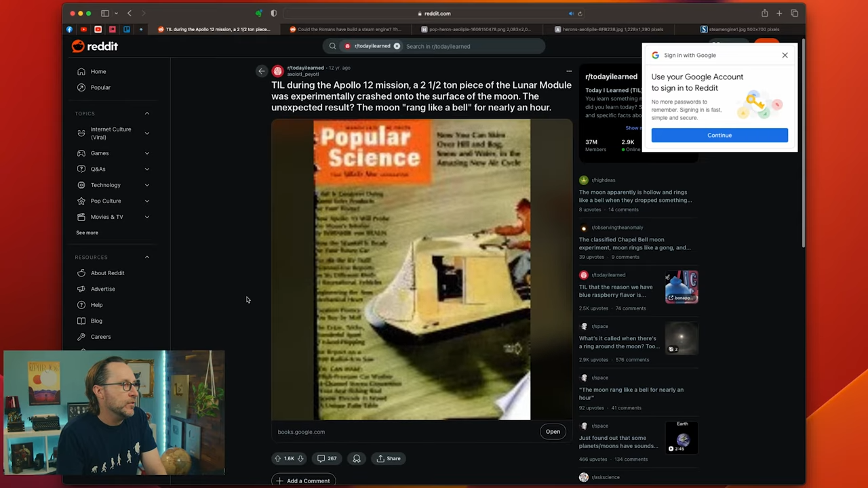Click the Reddit logo in the header

coord(95,46)
